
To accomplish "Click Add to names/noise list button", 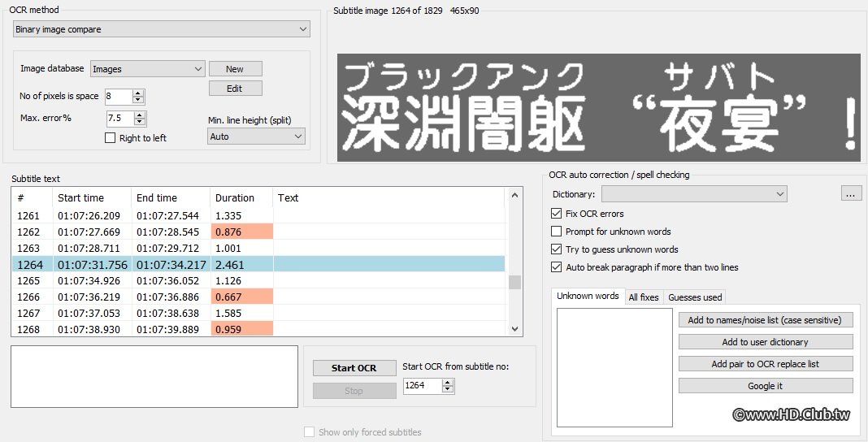I will click(766, 320).
